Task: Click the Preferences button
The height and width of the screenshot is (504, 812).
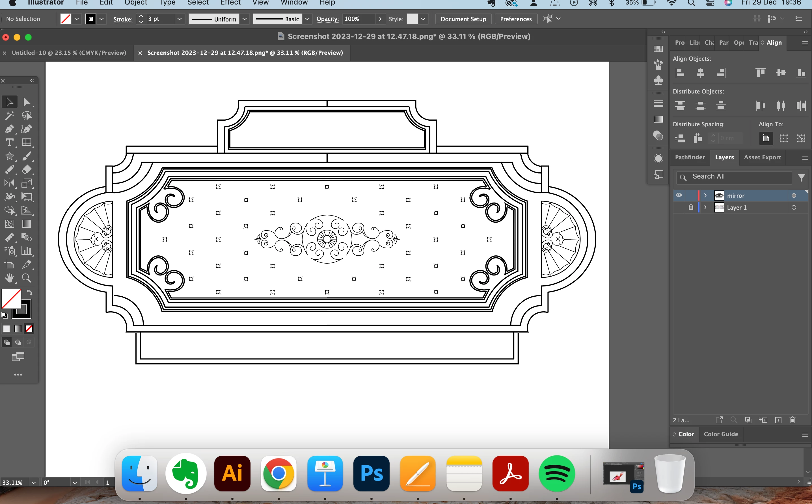Action: pyautogui.click(x=515, y=19)
